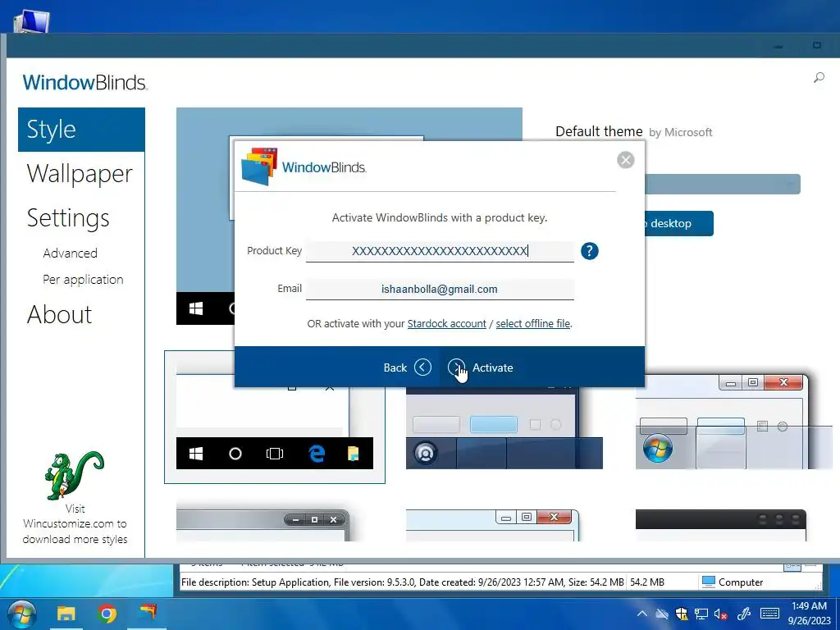This screenshot has height=630, width=840.
Task: Pick the black title bar style thumbnail
Action: [x=720, y=526]
